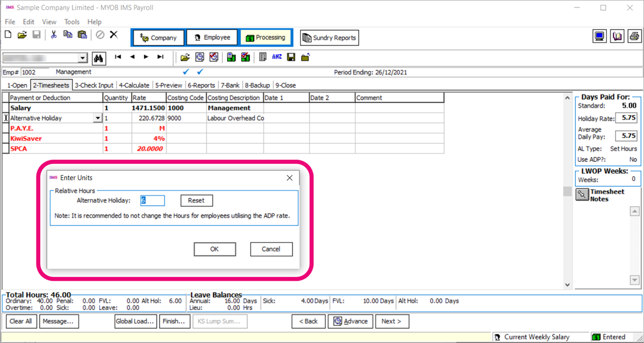Image resolution: width=644 pixels, height=343 pixels.
Task: Click the ANZ bank icon
Action: pyautogui.click(x=277, y=57)
